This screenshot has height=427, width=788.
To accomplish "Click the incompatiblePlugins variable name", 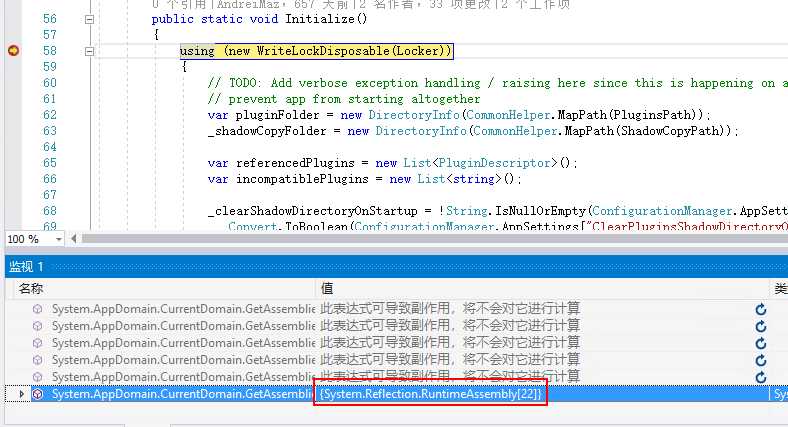I will point(302,179).
